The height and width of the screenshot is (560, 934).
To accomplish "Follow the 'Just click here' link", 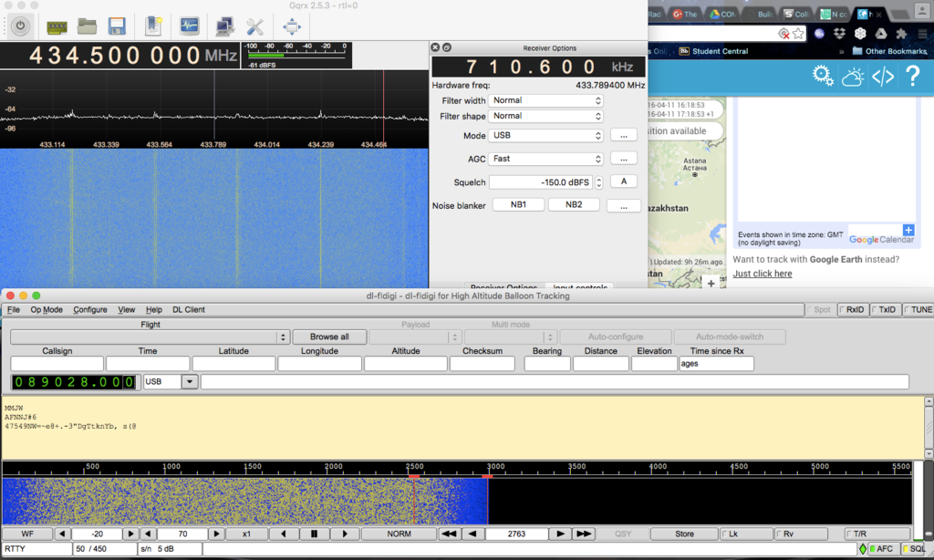I will point(763,274).
